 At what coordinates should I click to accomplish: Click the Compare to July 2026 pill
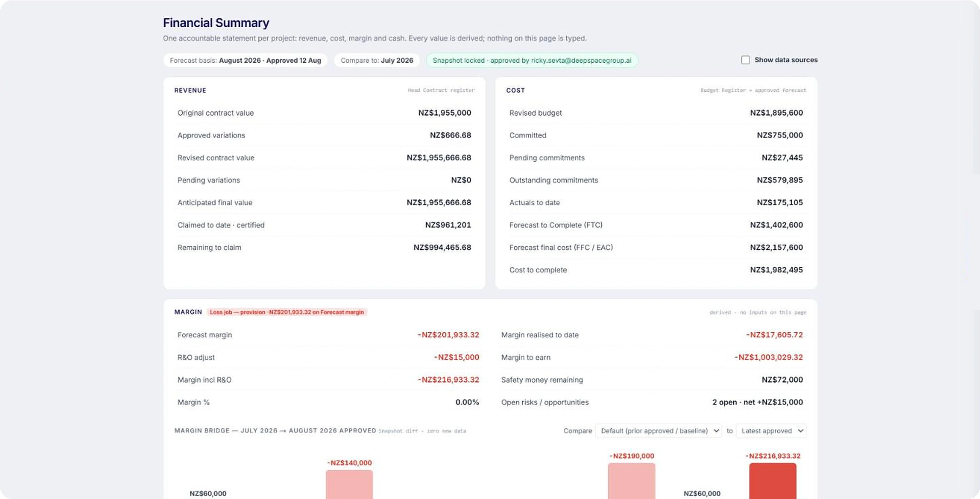click(x=377, y=61)
